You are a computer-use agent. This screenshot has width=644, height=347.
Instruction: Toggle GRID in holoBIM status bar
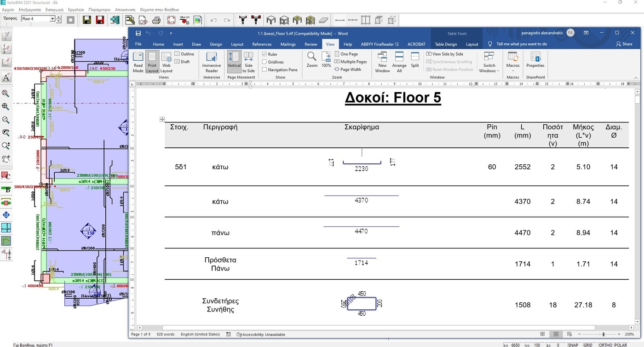588,345
